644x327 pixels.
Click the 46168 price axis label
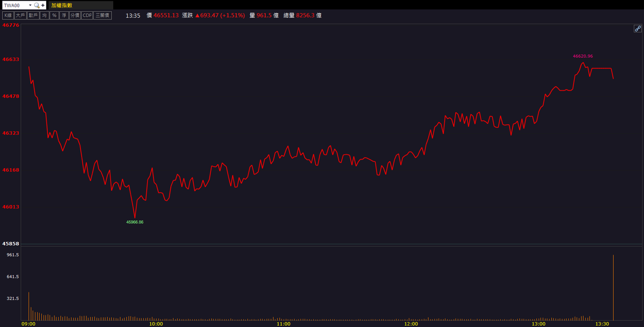pos(11,170)
